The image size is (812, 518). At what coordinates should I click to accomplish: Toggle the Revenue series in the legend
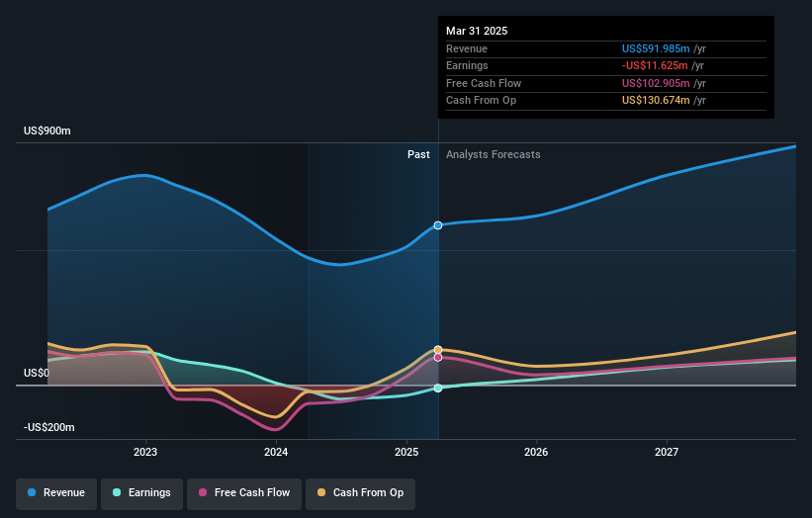pyautogui.click(x=56, y=493)
